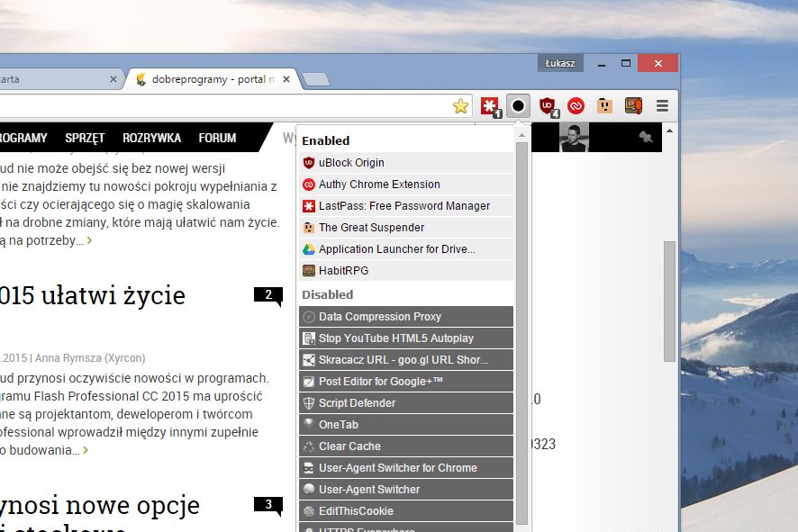Enable Stop YouTube HTML5 Autoplay
798x532 pixels.
[x=393, y=338]
